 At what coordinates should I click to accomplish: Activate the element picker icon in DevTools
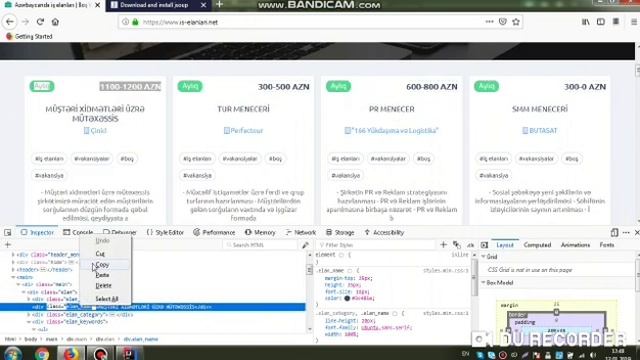[8, 232]
